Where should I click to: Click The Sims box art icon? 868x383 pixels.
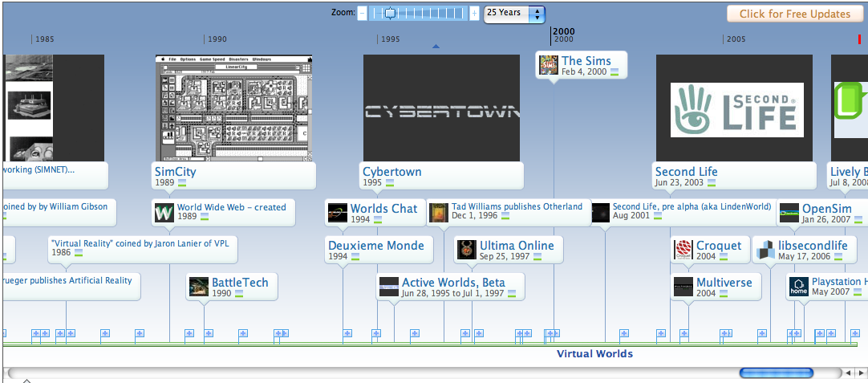coord(549,65)
